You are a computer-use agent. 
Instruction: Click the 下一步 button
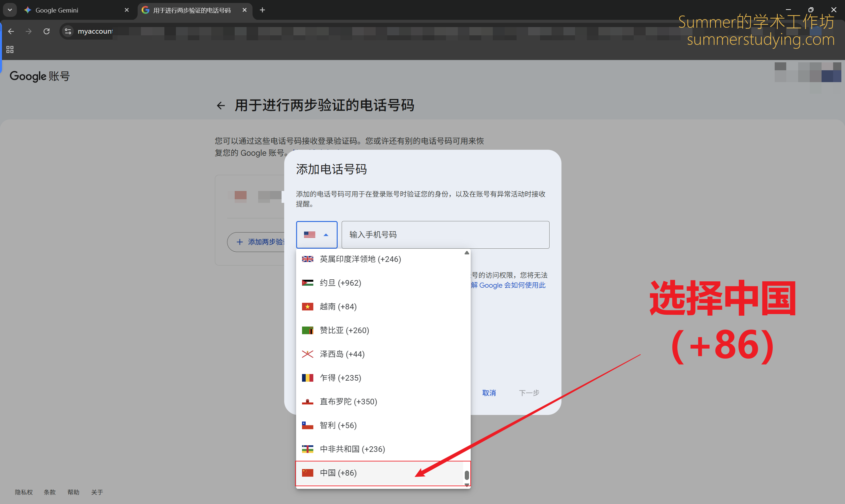529,393
